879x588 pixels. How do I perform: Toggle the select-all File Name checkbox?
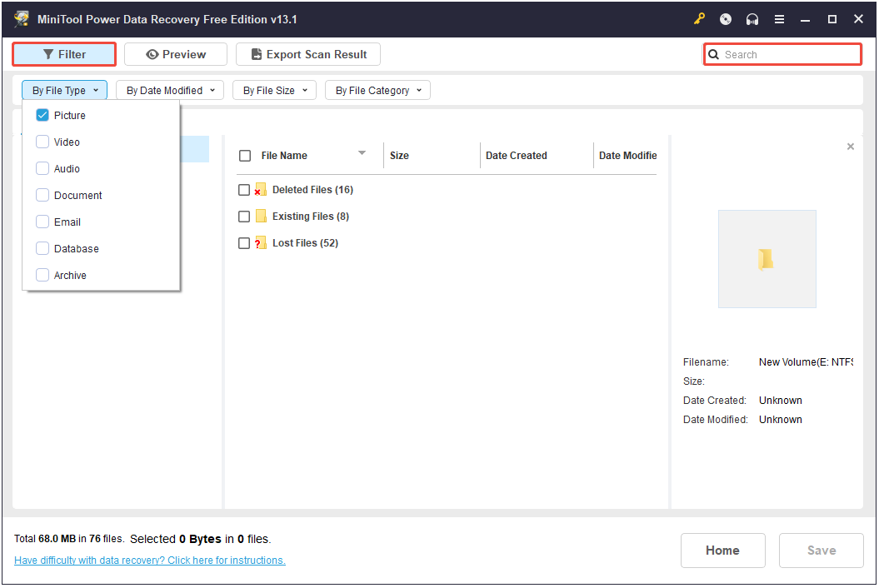(245, 156)
